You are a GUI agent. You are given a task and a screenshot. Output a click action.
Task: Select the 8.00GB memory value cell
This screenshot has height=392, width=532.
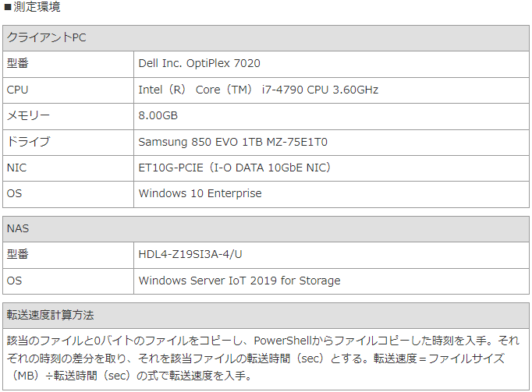pyautogui.click(x=332, y=116)
